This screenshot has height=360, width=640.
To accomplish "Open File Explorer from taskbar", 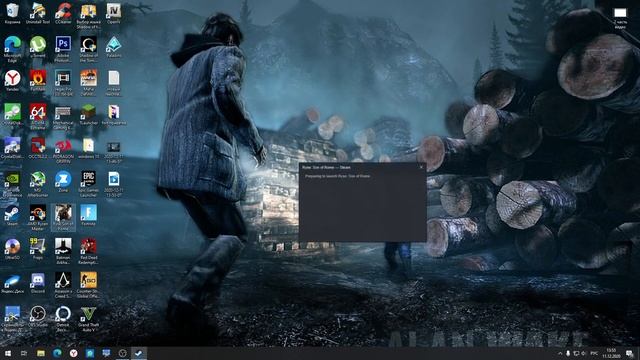I will coord(41,353).
